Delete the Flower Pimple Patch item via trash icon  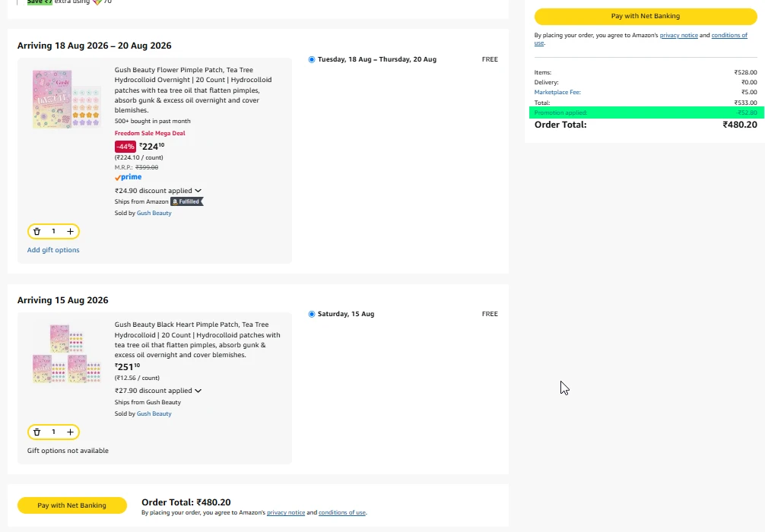(x=37, y=232)
